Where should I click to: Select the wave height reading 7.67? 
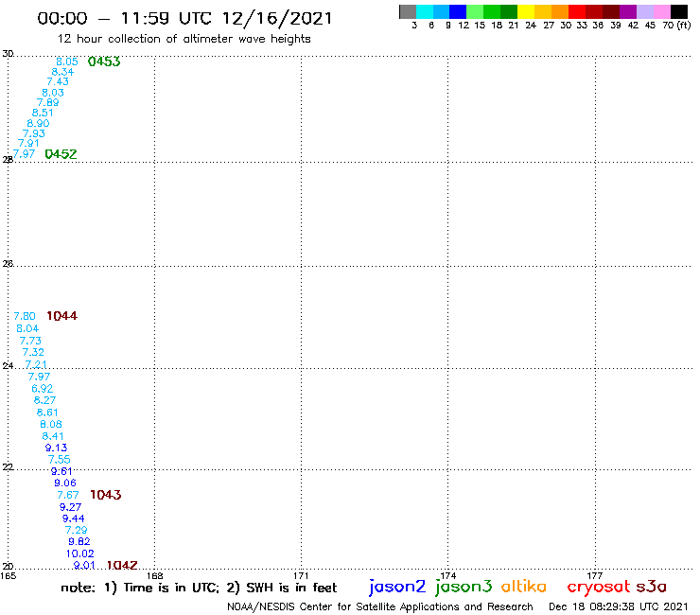coord(68,495)
